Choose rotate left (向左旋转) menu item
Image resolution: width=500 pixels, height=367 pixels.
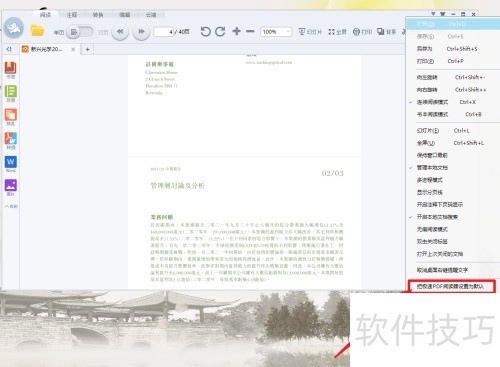pyautogui.click(x=453, y=77)
